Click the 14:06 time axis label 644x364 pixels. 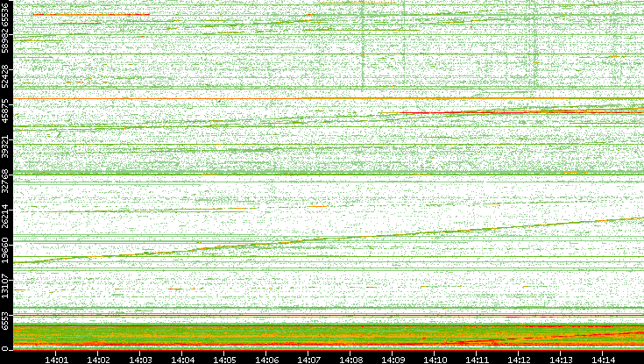pos(266,360)
